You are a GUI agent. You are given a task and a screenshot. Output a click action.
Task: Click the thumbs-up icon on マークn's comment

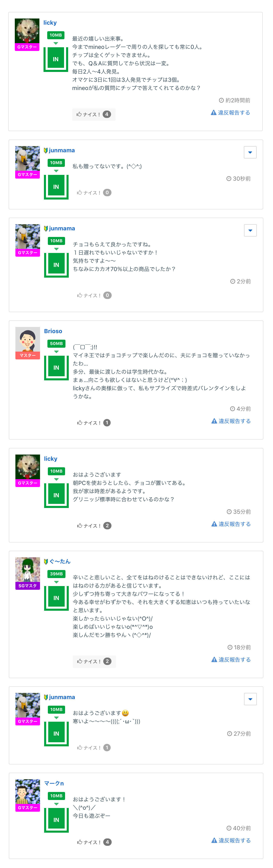[80, 842]
